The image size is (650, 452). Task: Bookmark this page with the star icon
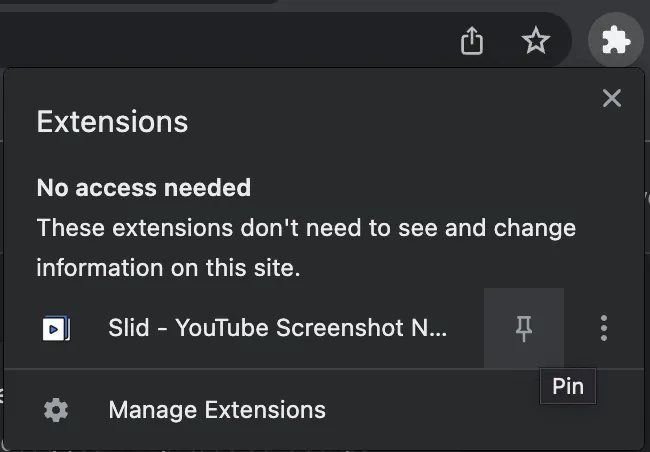click(x=536, y=41)
